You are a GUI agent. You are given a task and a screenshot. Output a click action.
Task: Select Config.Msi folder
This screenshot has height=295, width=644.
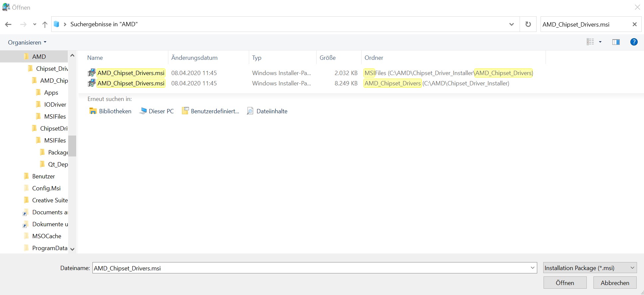[43, 188]
